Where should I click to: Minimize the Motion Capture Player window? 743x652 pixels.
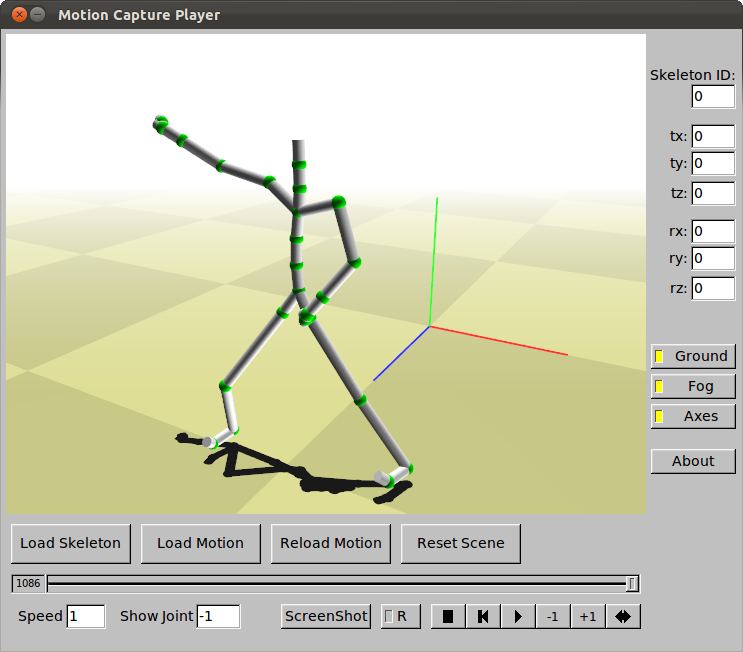[37, 15]
